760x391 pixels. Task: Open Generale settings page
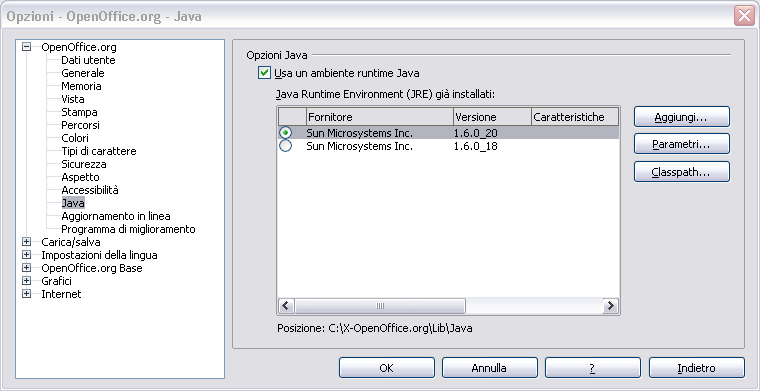coord(83,73)
